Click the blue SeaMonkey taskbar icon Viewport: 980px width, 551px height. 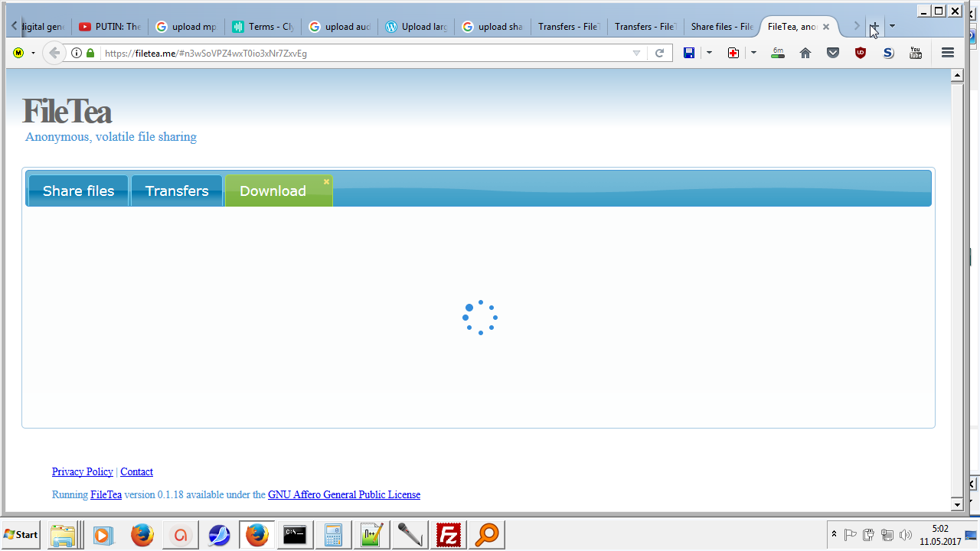tap(219, 535)
